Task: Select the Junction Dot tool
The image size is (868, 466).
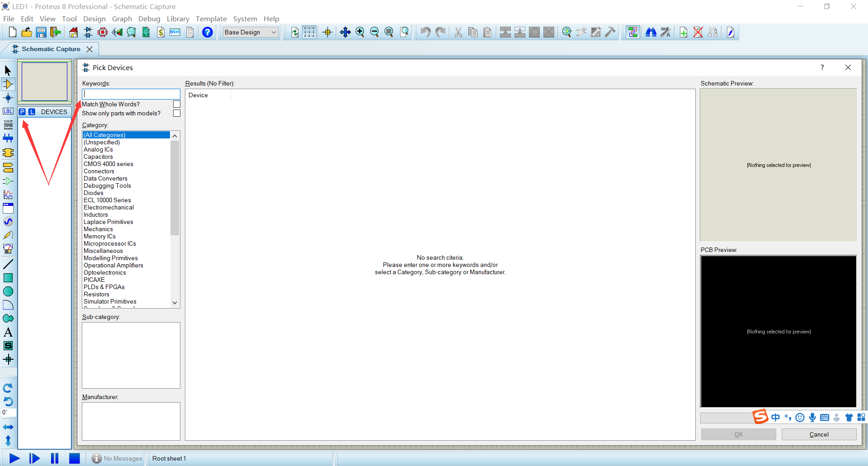Action: point(8,98)
